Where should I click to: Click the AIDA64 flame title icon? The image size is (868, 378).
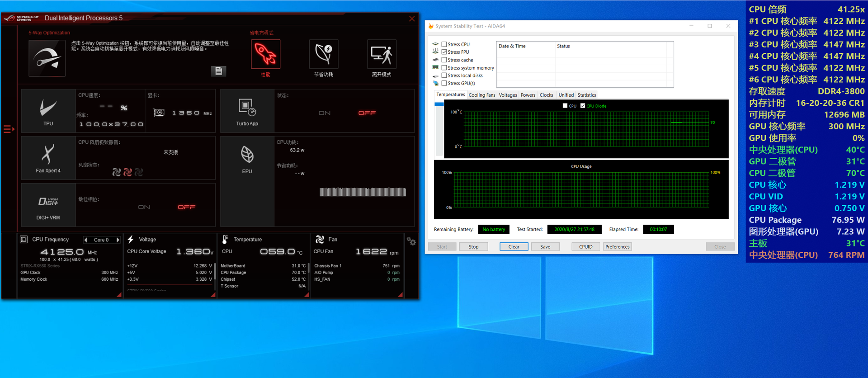[x=431, y=26]
